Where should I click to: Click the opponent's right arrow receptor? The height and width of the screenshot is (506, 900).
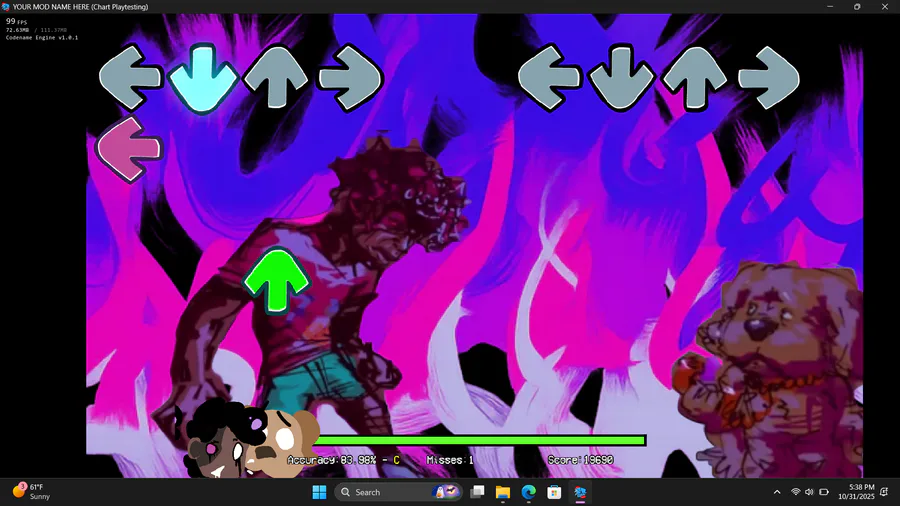tap(350, 77)
